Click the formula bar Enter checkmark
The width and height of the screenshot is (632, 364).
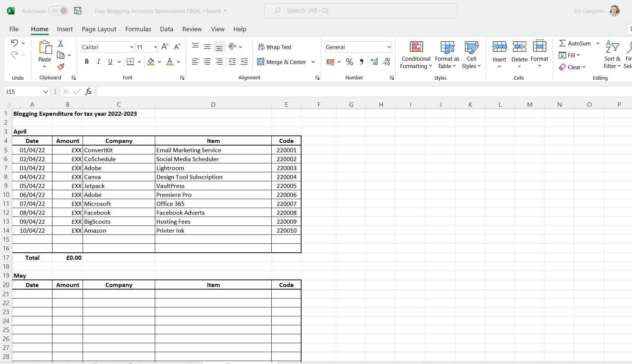point(77,92)
